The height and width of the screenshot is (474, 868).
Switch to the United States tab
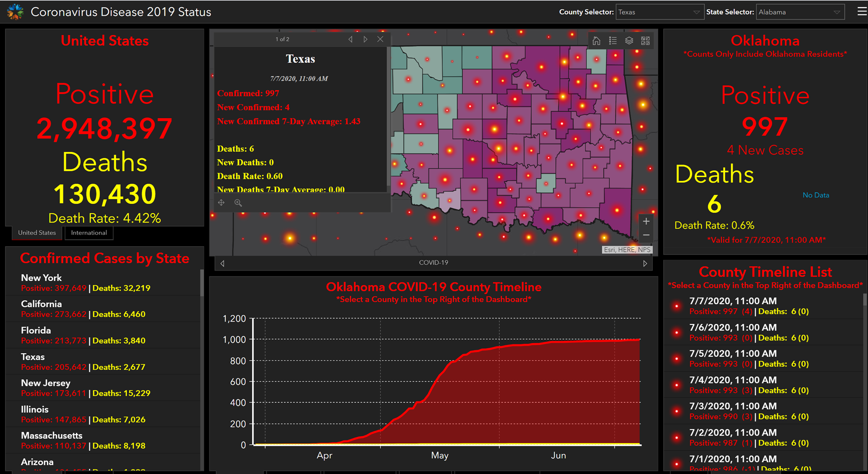37,233
